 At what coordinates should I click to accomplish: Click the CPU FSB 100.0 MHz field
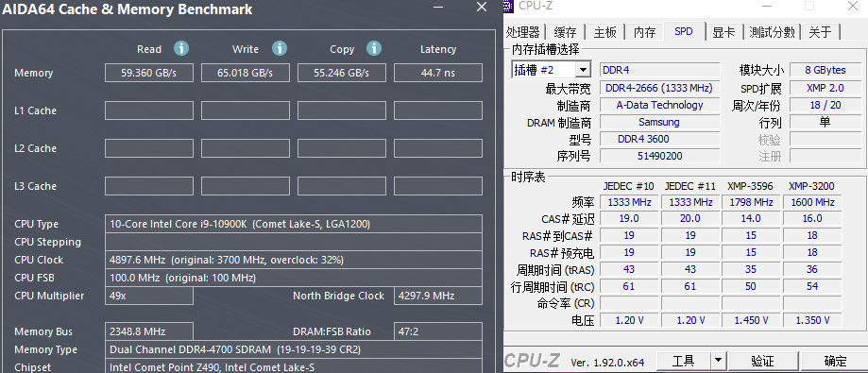[x=294, y=278]
